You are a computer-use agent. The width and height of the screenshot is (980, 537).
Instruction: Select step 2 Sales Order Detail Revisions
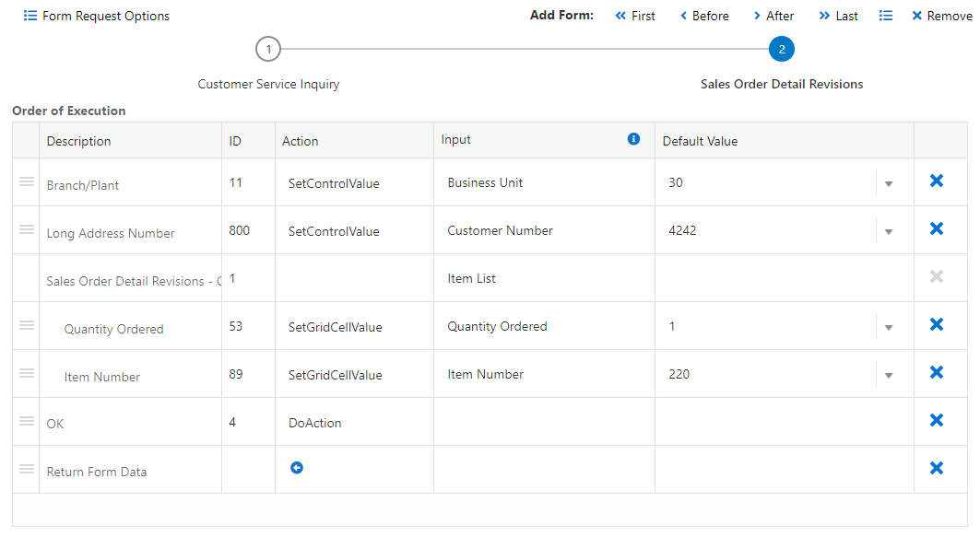[781, 49]
